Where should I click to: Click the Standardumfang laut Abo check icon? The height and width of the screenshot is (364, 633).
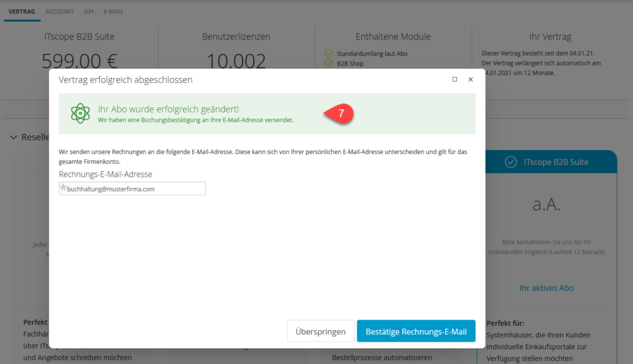[329, 53]
